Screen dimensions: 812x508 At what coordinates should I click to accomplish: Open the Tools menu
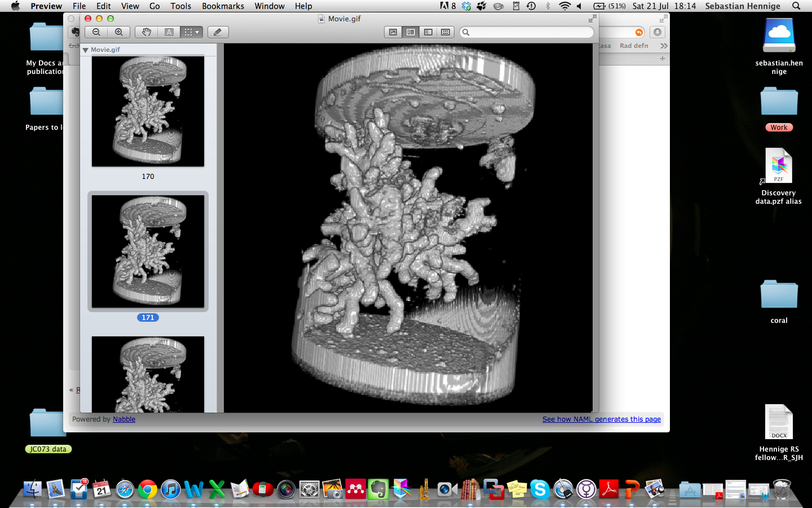180,6
